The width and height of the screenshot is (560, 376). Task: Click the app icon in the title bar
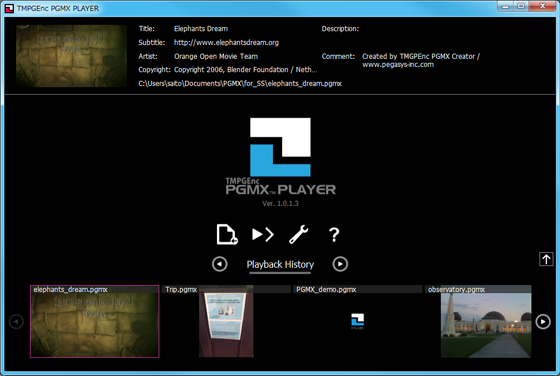coord(9,8)
